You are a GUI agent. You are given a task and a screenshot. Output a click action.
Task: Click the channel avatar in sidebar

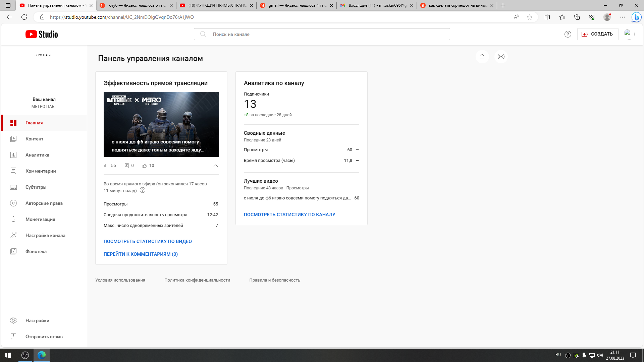coord(44,71)
